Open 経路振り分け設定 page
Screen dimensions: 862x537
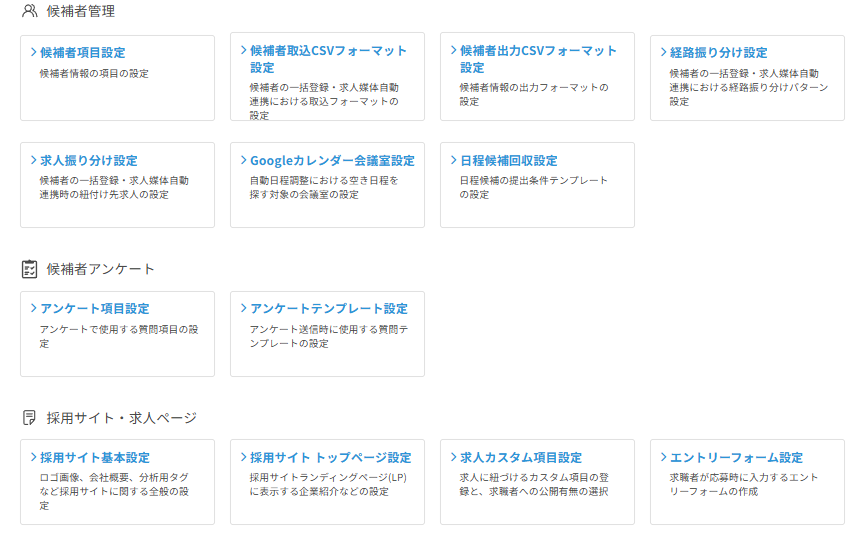pyautogui.click(x=718, y=53)
